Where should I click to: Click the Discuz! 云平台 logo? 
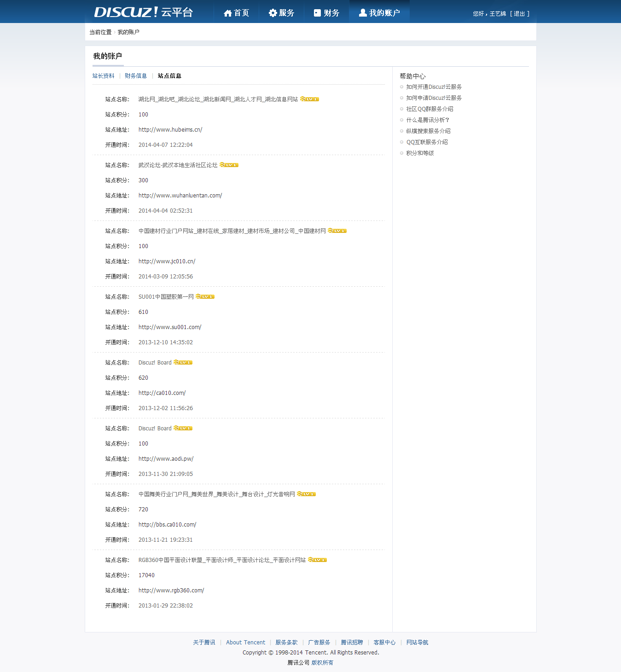143,12
